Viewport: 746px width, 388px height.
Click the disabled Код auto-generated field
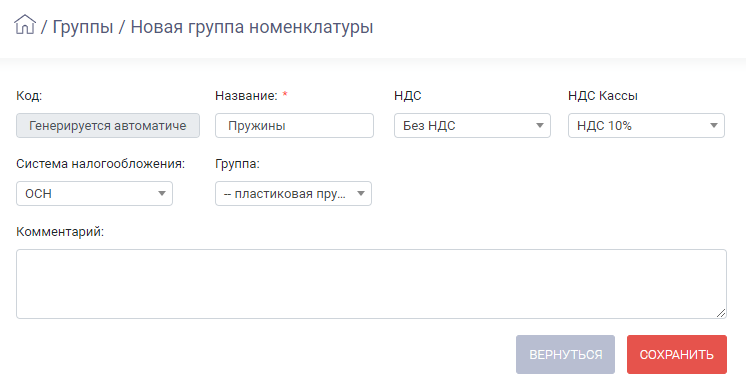(108, 126)
